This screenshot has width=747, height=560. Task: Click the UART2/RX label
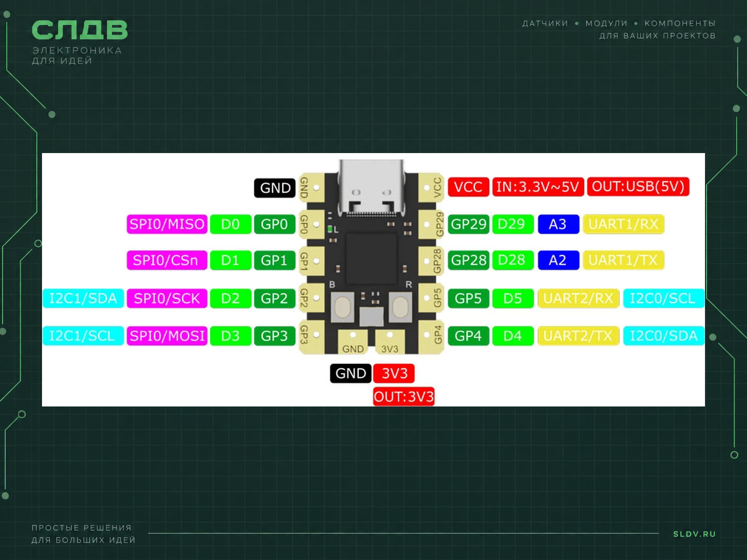click(x=578, y=298)
